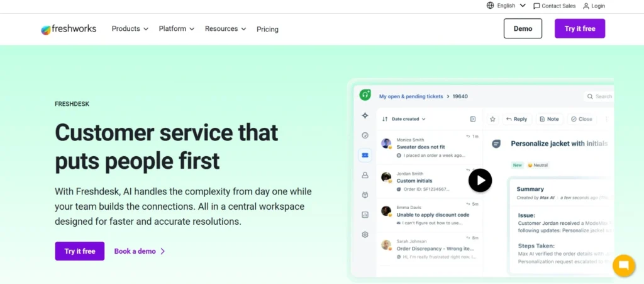Image resolution: width=644 pixels, height=284 pixels.
Task: Click Sarah Johnson's avatar
Action: [386, 245]
